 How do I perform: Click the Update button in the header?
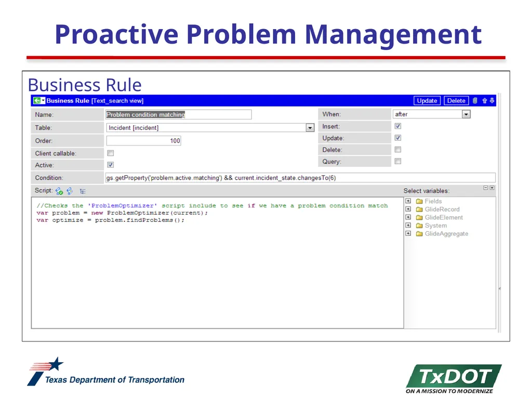pyautogui.click(x=427, y=101)
